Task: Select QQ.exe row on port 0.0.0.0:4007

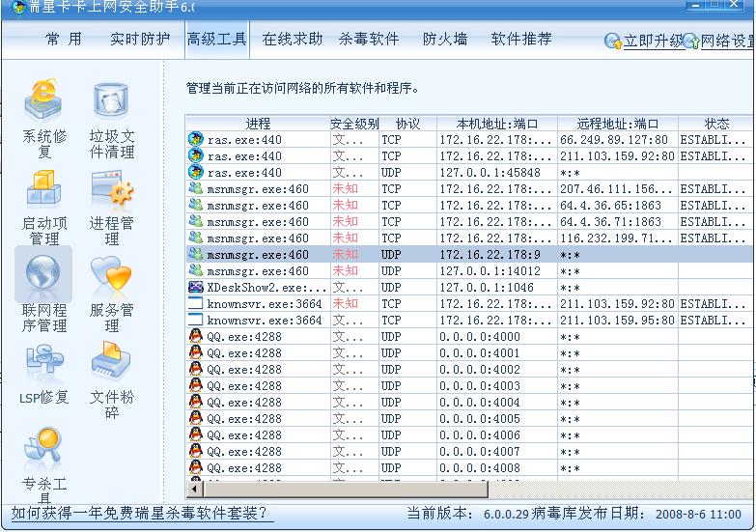Action: (469, 451)
